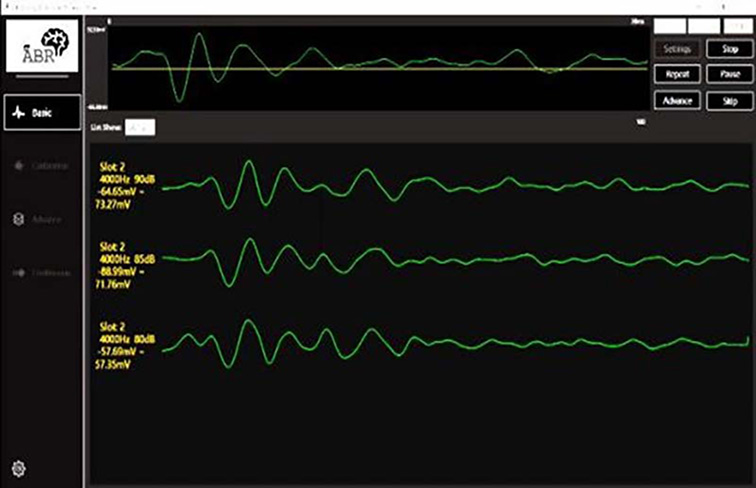Viewport: 756px width, 488px height.
Task: Open the Settings button near Stop
Action: pos(677,49)
